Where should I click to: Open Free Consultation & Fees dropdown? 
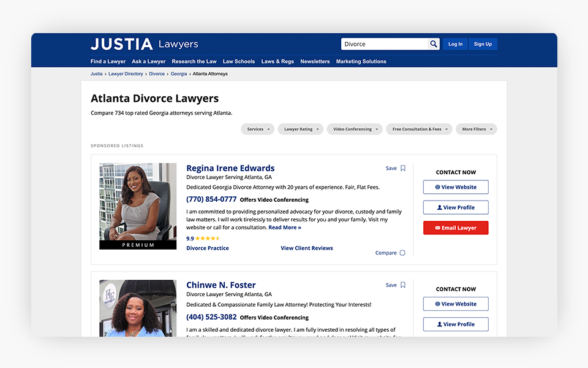(419, 129)
